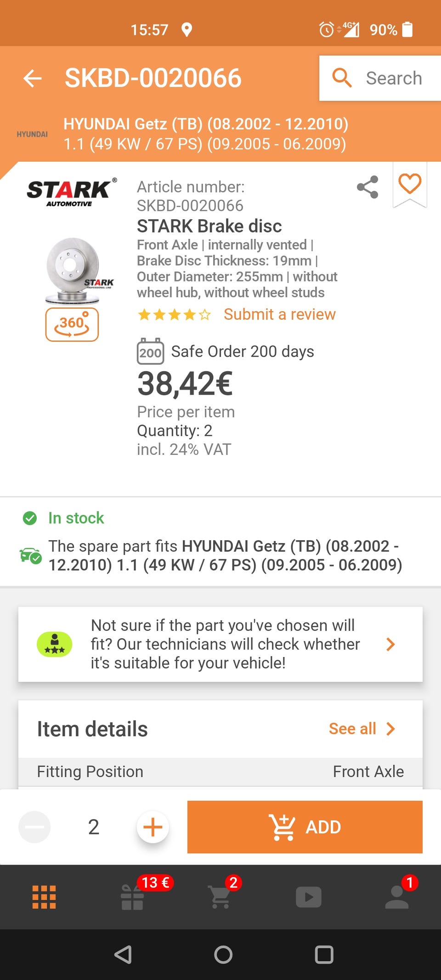Tap the STARK brake disc thumbnail
Image resolution: width=441 pixels, height=980 pixels.
click(x=73, y=270)
